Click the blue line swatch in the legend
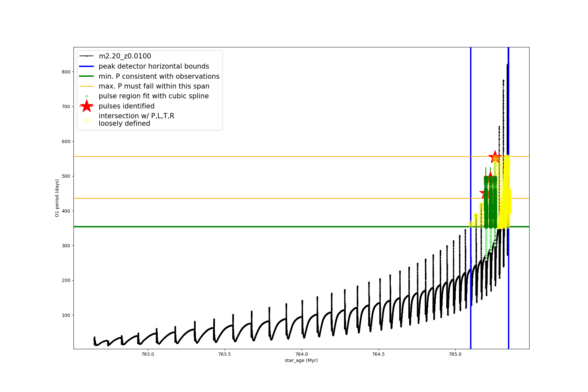Viewport: 588px width, 392px height. [x=87, y=66]
